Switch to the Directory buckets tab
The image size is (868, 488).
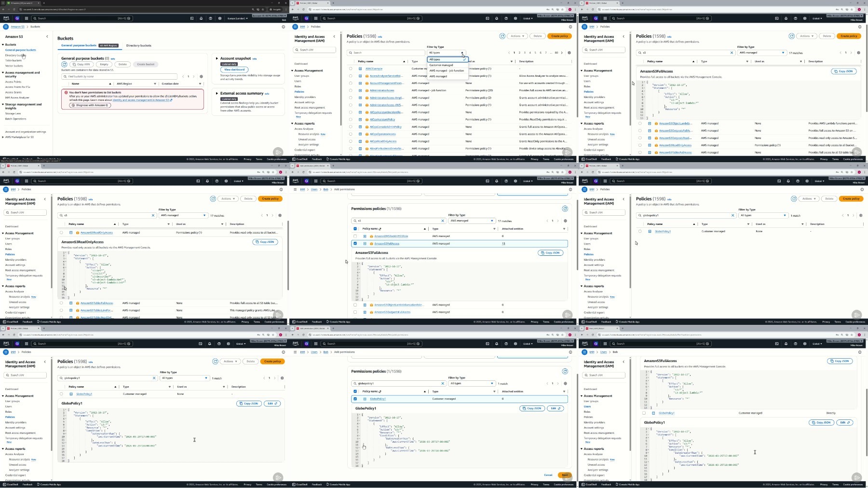click(x=138, y=45)
